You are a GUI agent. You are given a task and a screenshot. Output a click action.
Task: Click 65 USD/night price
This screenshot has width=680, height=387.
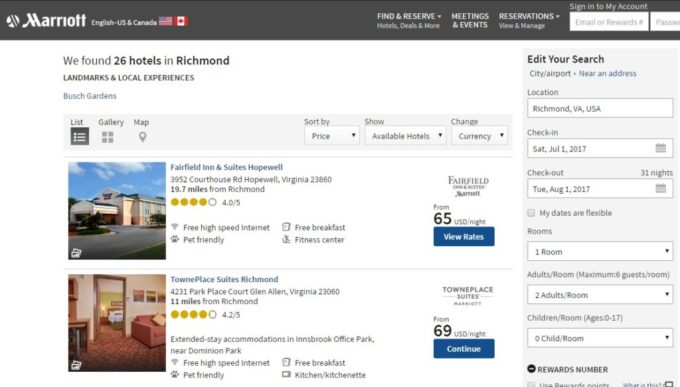459,219
